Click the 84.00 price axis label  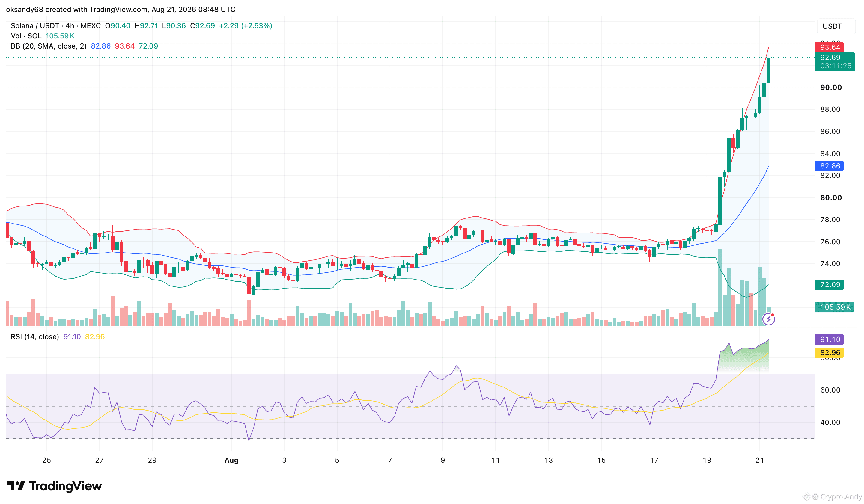830,153
